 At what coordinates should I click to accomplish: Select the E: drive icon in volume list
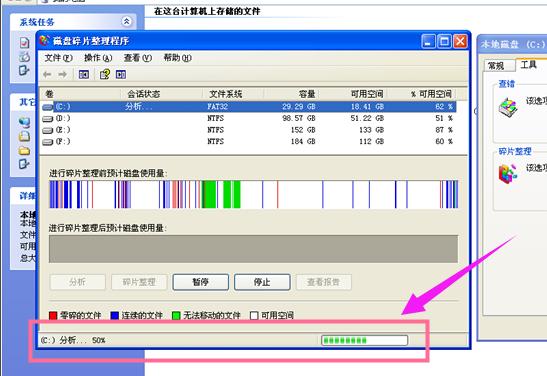point(47,130)
